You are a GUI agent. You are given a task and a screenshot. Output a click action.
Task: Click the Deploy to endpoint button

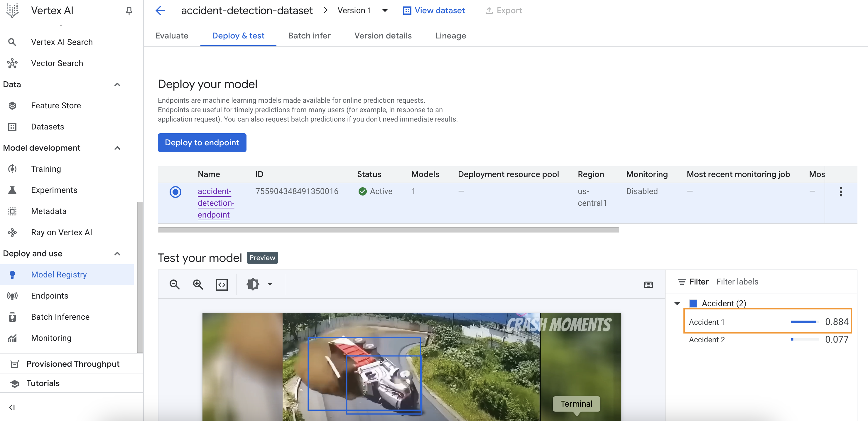(202, 143)
